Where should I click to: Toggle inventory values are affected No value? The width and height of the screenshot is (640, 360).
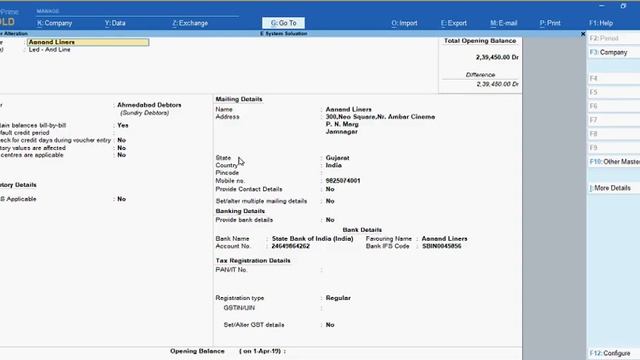122,148
